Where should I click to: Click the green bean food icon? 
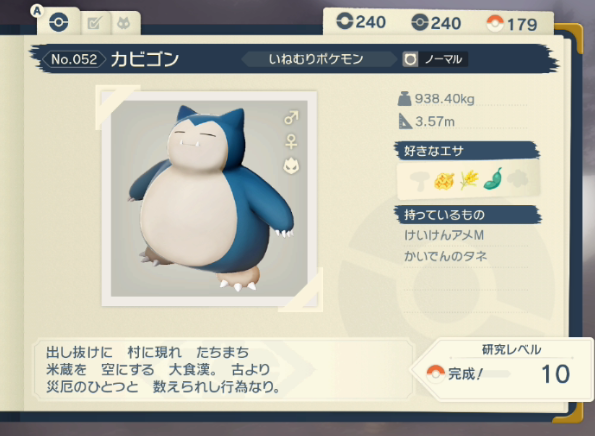493,179
